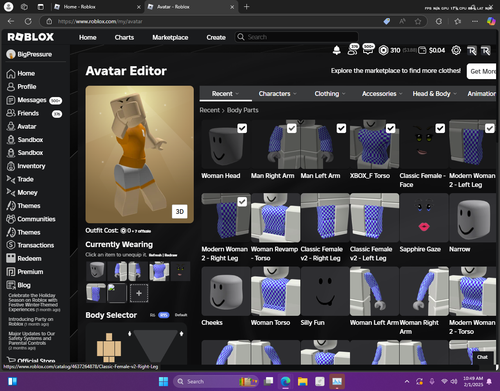Uncheck the Woman Head item checkbox
The image size is (500, 391).
[x=242, y=128]
